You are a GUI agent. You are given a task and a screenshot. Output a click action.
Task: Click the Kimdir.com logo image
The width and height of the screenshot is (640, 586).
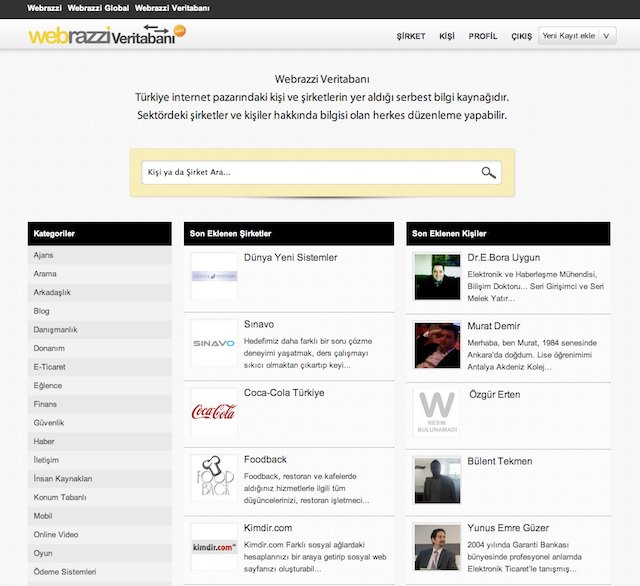pyautogui.click(x=214, y=546)
